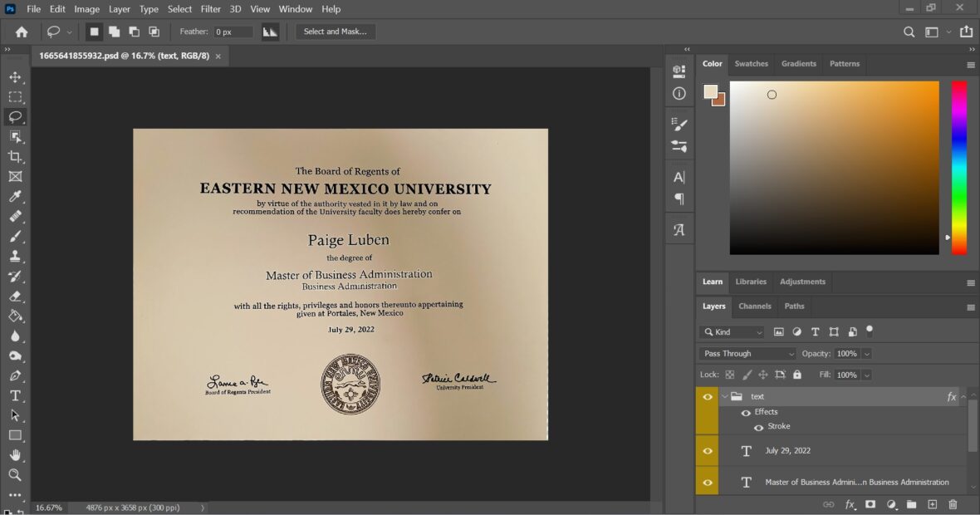
Task: Toggle Stroke effect visibility
Action: [x=758, y=428]
